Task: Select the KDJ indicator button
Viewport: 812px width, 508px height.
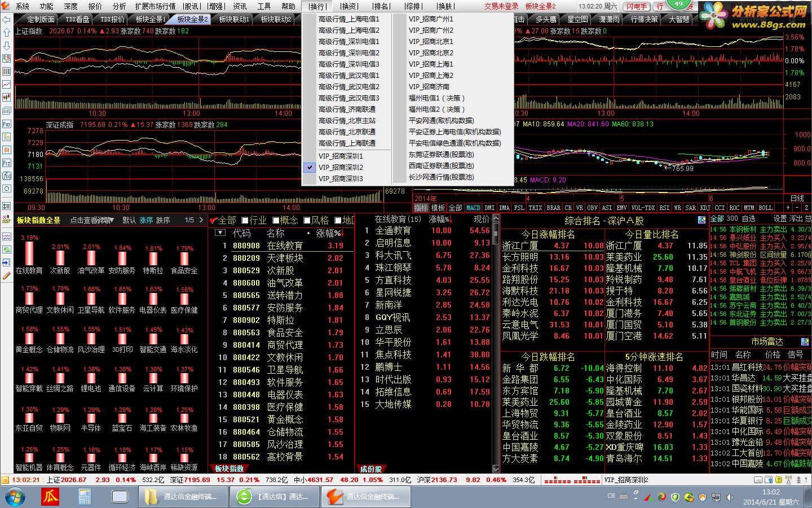Action: pos(705,208)
